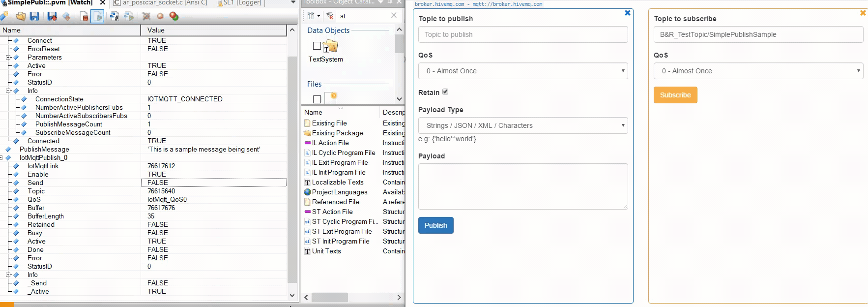Screen dimensions: 868x307
Task: Select ST Cyclic Program File entry icon
Action: pyautogui.click(x=307, y=221)
